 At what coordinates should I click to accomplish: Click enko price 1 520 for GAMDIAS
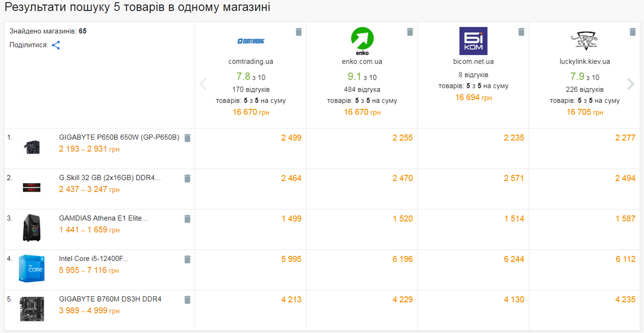coord(403,218)
